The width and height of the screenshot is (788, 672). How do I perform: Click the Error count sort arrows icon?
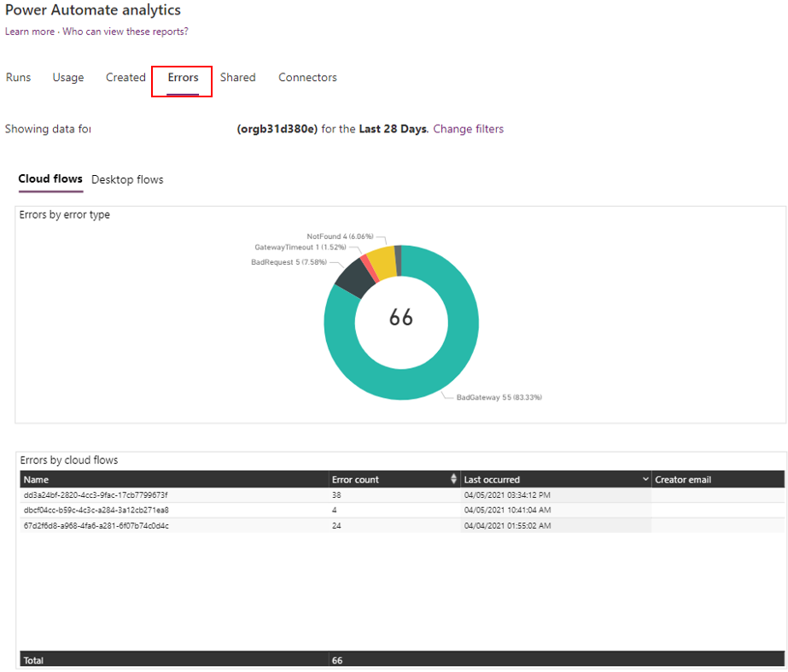[x=454, y=478]
